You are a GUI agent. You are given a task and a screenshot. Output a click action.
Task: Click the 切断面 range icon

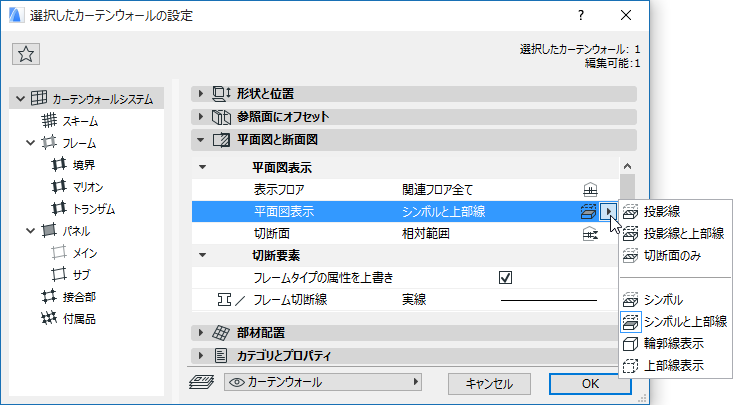(590, 234)
